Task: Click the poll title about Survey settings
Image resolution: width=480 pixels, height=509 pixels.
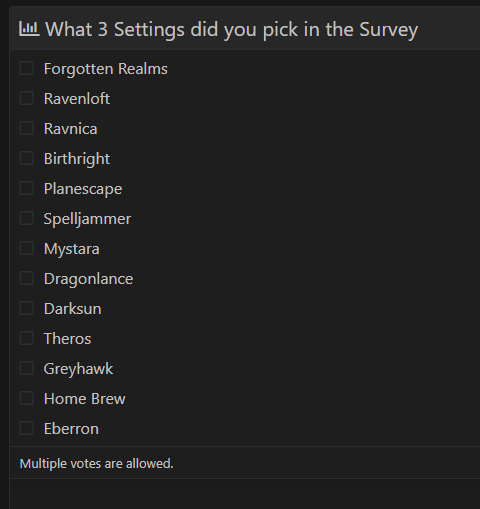Action: pos(231,30)
